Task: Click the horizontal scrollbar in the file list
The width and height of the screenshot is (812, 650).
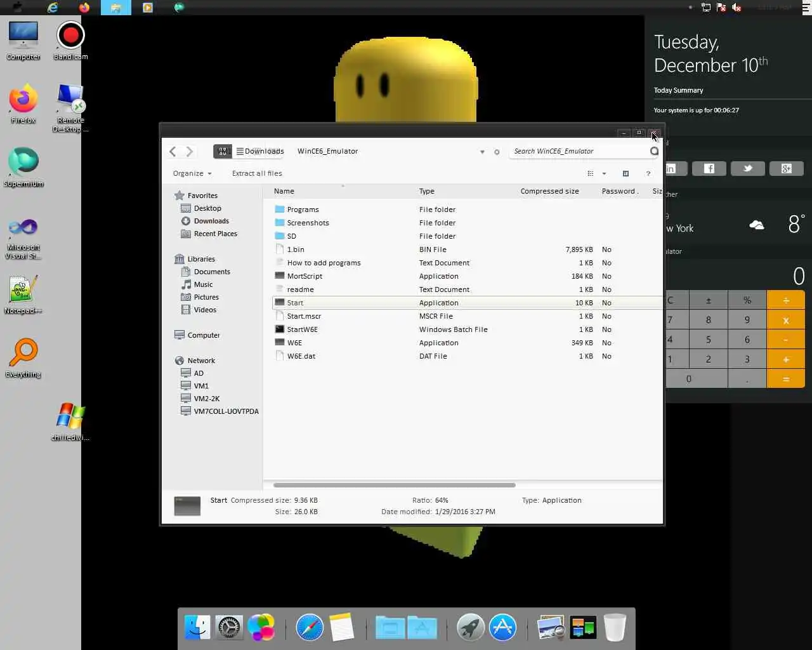Action: pos(394,485)
